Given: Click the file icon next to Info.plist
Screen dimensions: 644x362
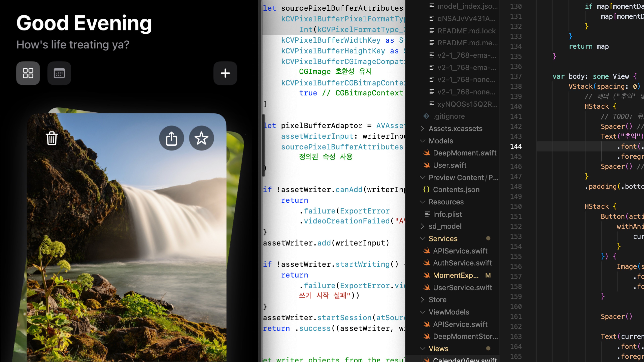Looking at the screenshot, I should click(x=427, y=214).
